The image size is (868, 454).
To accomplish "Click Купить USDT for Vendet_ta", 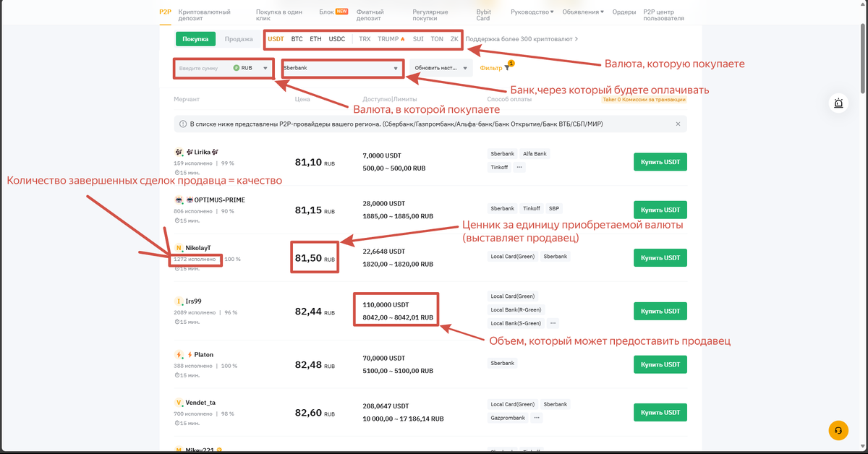I will (660, 412).
